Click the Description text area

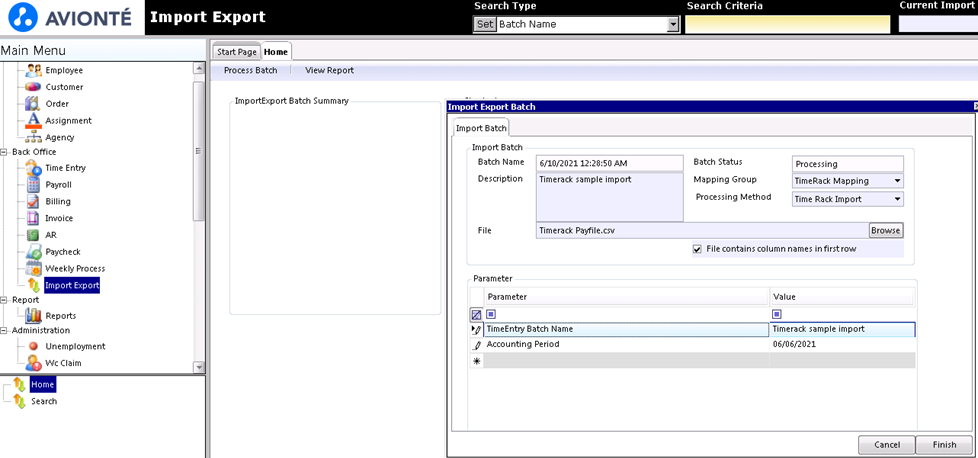pyautogui.click(x=609, y=197)
